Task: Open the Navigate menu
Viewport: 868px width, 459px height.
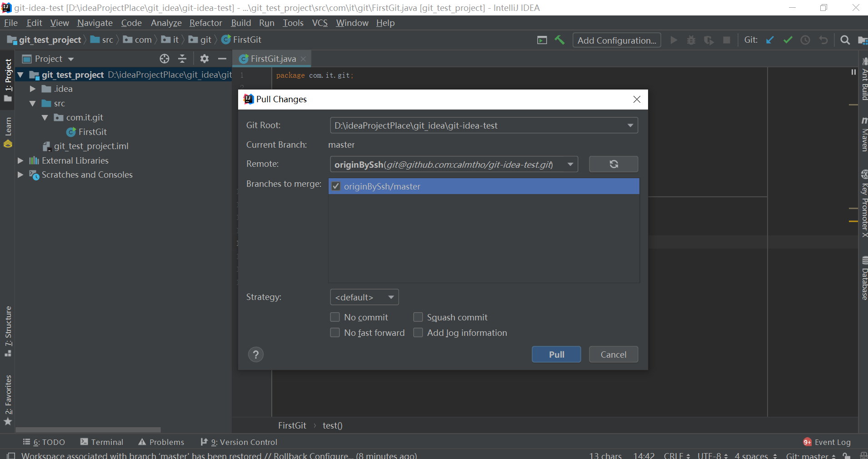Action: (x=95, y=23)
